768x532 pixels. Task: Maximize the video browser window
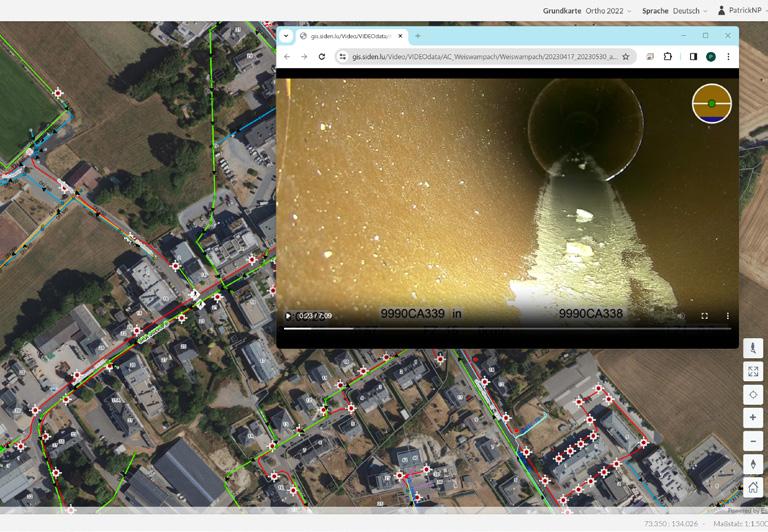[x=705, y=36]
